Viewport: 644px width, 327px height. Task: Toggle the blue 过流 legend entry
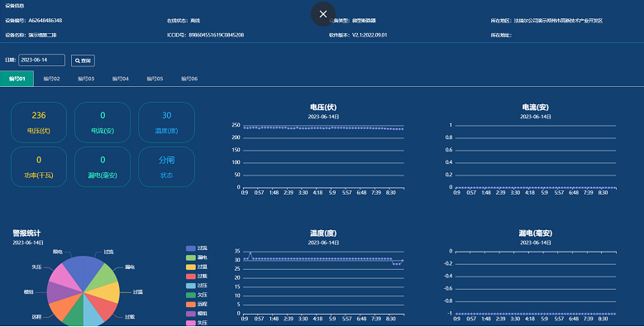coord(197,248)
